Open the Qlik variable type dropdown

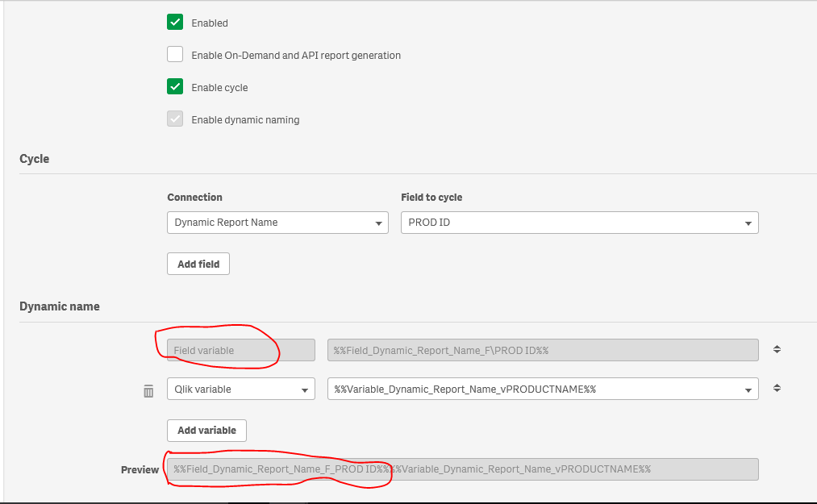(x=240, y=389)
